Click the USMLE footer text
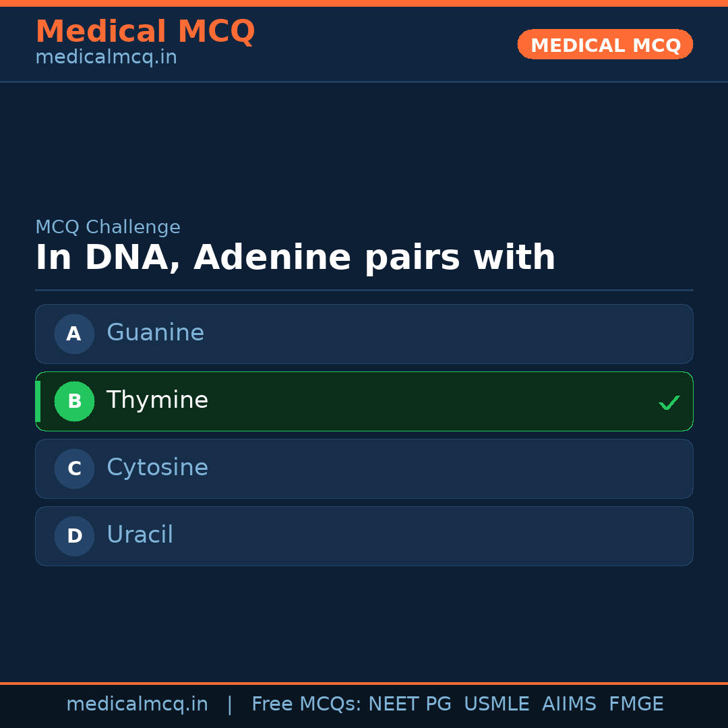This screenshot has height=728, width=728. [497, 704]
